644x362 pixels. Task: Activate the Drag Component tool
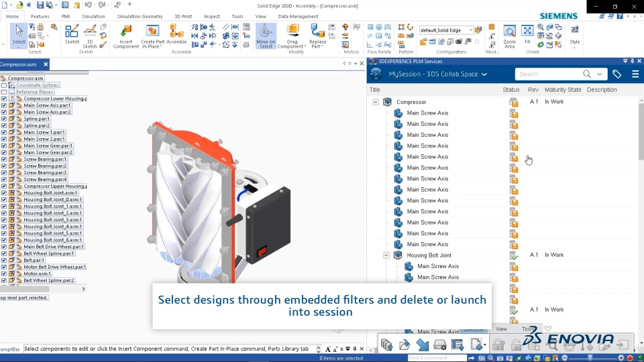[292, 36]
